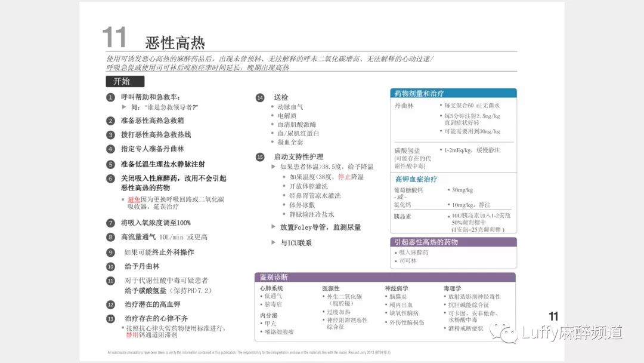644x363 pixels.
Task: Click circle 12 beside 治疗潜在的高血钾
Action: (x=110, y=304)
